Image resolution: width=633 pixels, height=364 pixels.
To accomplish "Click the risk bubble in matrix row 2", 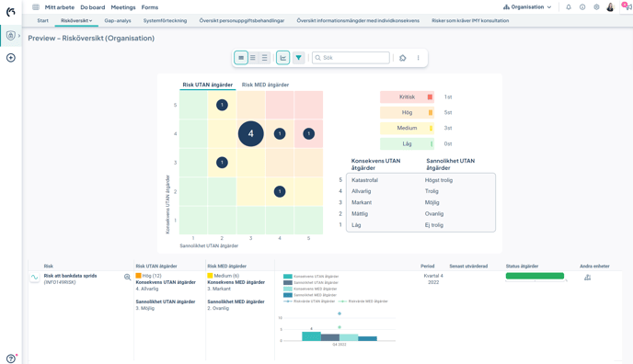I will 280,191.
